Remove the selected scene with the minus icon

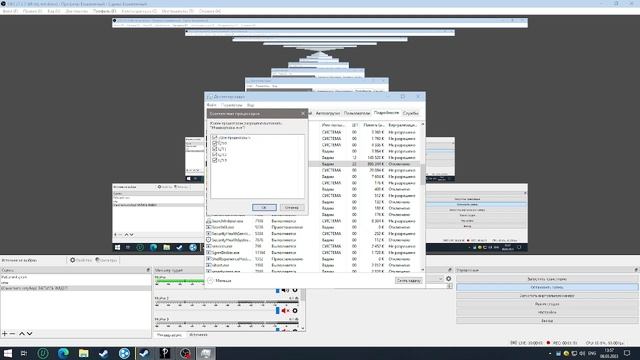point(12,333)
